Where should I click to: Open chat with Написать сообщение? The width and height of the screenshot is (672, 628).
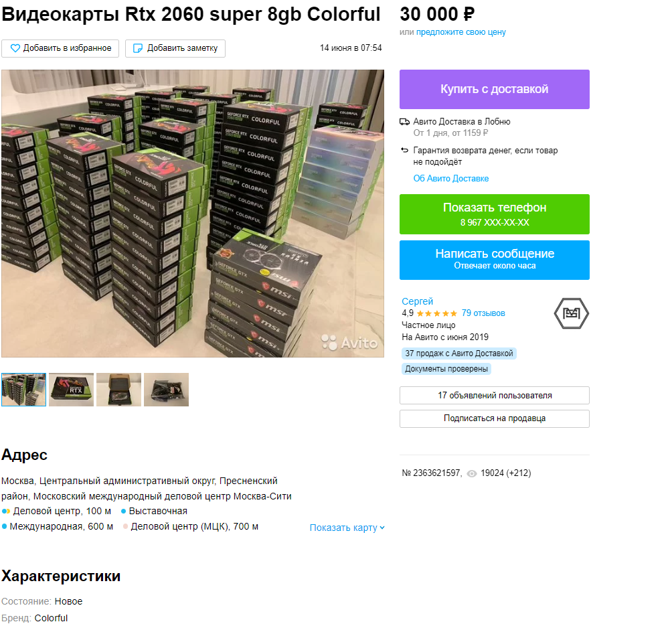click(x=494, y=260)
